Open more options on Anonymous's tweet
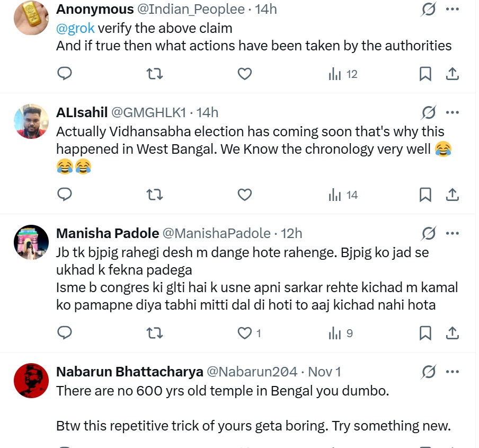479x448 pixels. coord(452,9)
